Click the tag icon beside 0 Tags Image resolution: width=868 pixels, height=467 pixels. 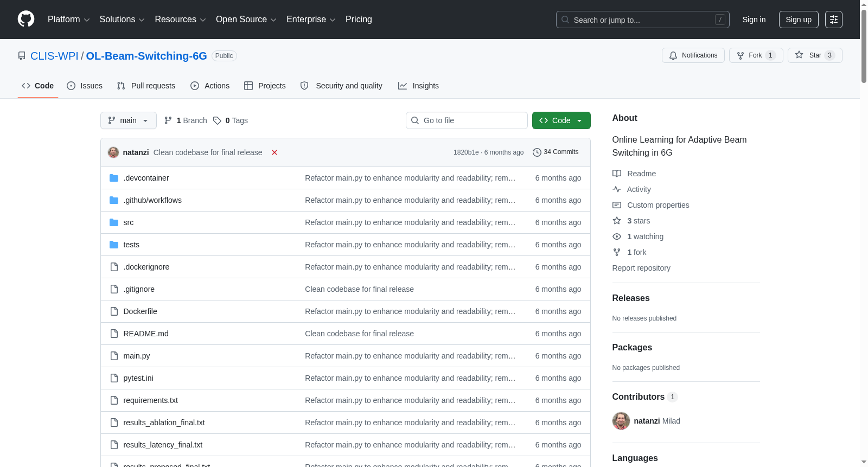[x=217, y=120]
